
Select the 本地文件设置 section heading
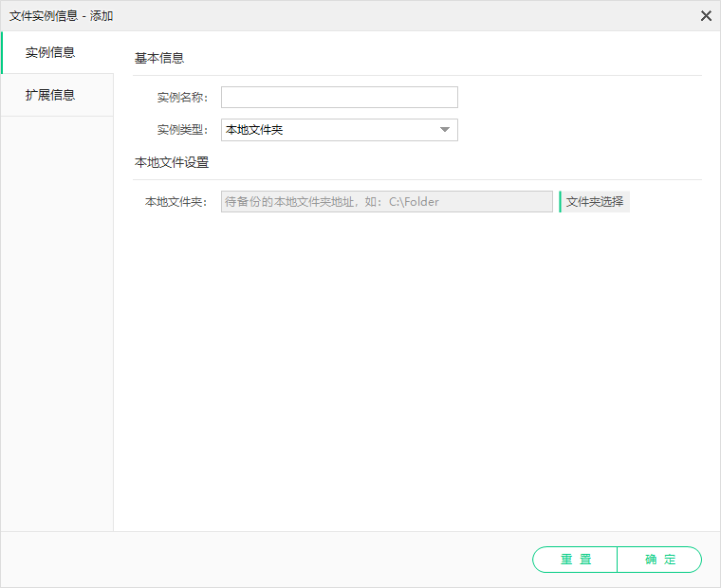(x=172, y=162)
